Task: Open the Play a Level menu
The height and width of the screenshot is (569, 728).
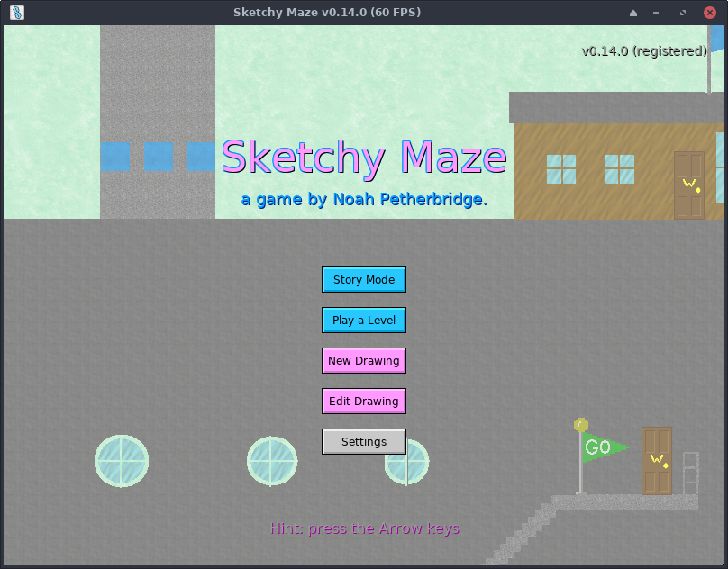Action: [364, 321]
